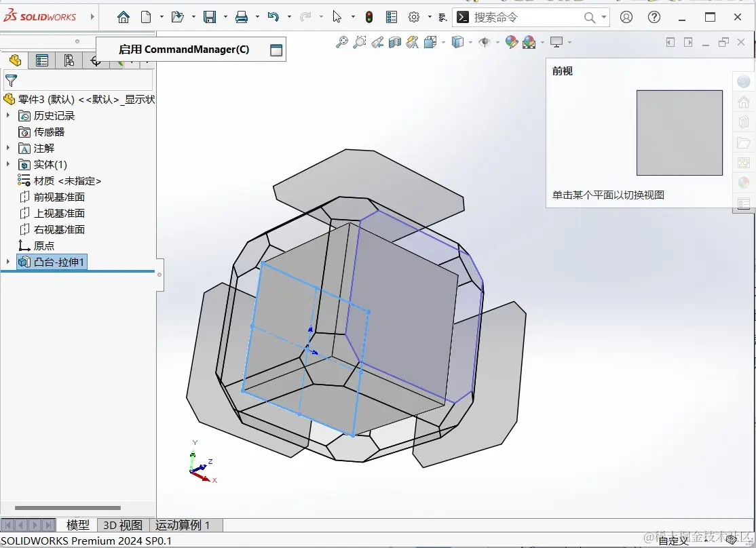
Task: Open the Print dropdown arrow
Action: [257, 17]
